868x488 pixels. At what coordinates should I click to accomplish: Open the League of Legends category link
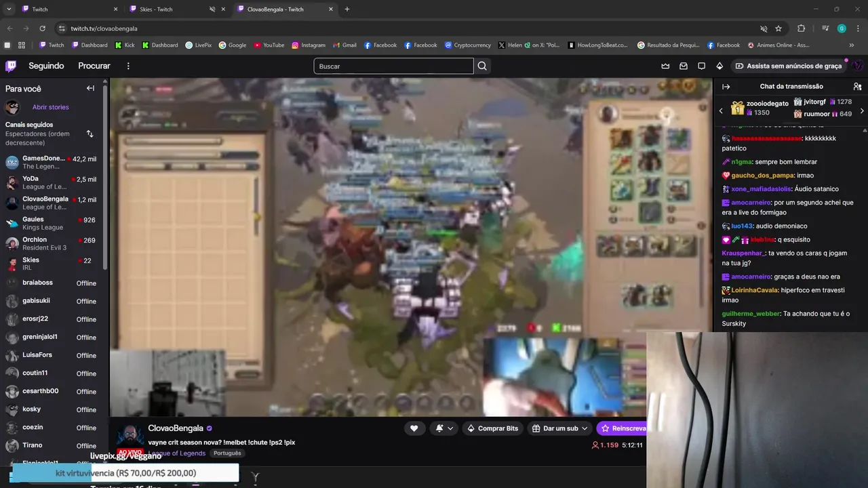[x=176, y=453]
